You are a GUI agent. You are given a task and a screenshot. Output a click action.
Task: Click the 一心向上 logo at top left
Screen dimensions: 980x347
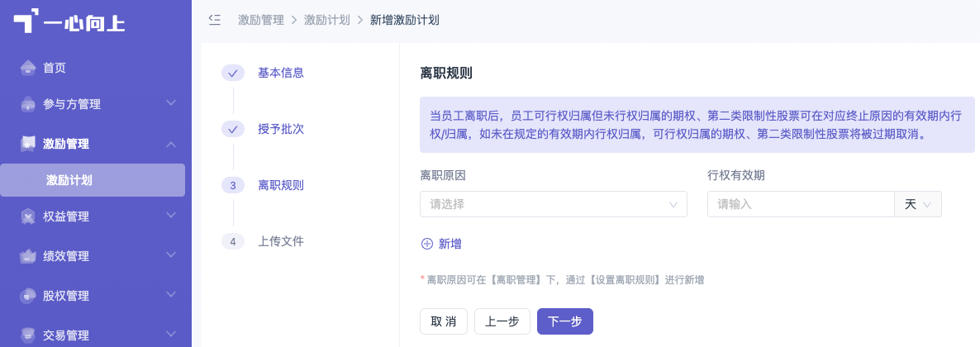click(69, 21)
